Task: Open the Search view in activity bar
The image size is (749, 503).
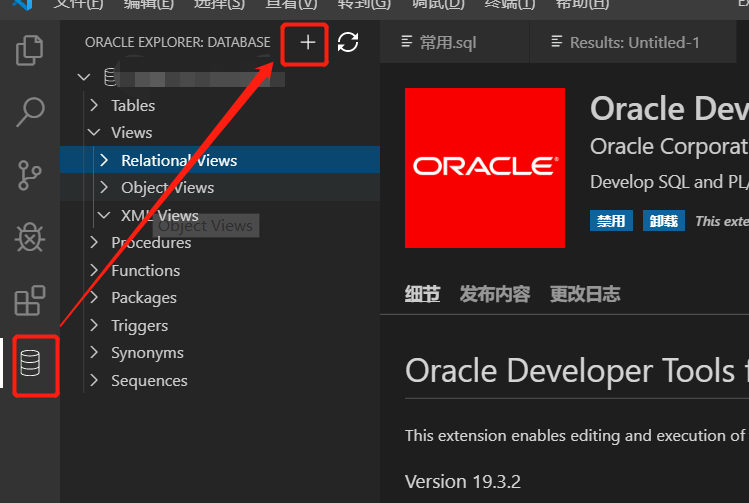Action: click(30, 112)
